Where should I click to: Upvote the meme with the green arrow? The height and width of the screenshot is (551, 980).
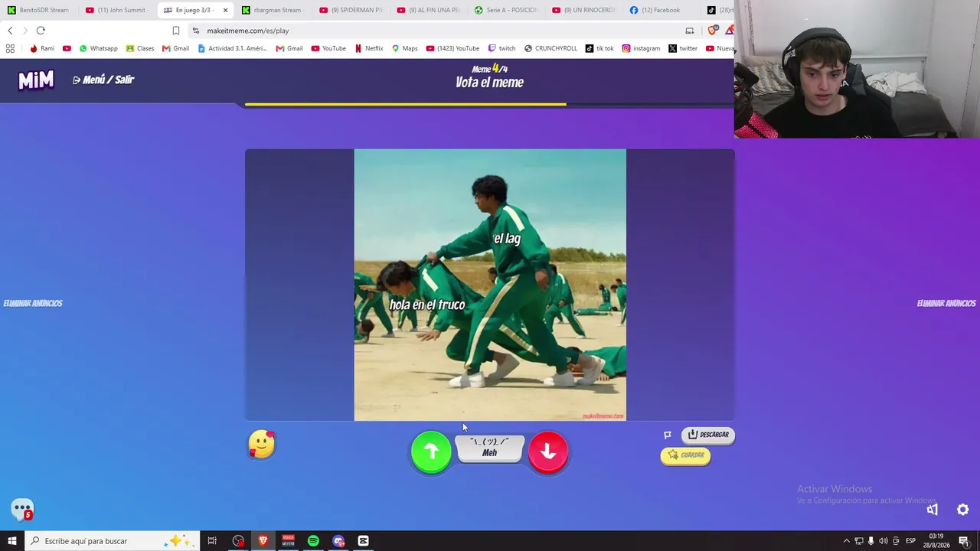[x=431, y=452]
